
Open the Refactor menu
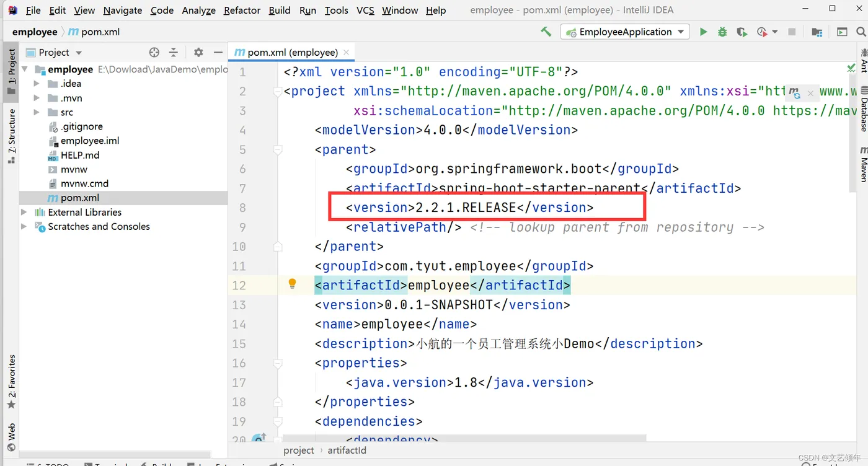click(242, 10)
